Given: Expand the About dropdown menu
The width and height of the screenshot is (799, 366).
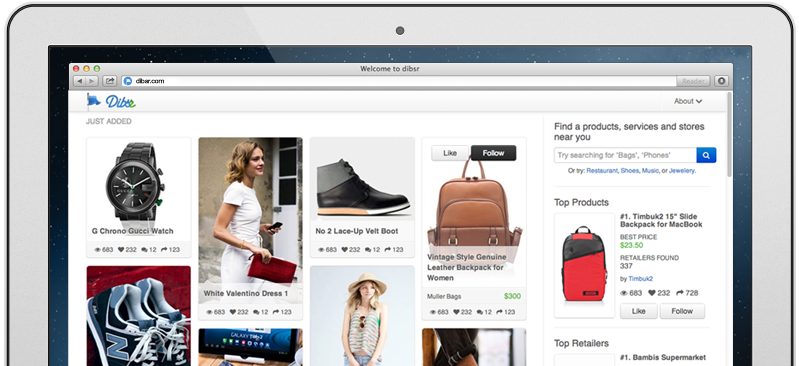Looking at the screenshot, I should tap(688, 101).
